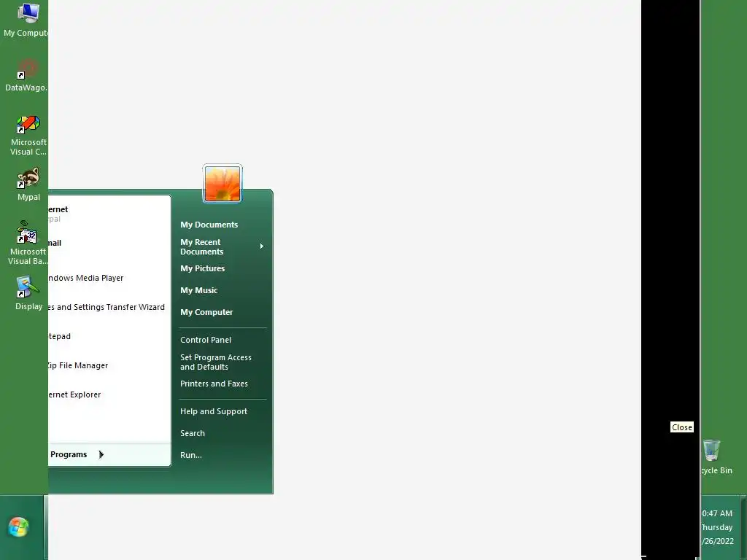The width and height of the screenshot is (747, 560).
Task: Open My Pictures in Start menu
Action: (203, 268)
